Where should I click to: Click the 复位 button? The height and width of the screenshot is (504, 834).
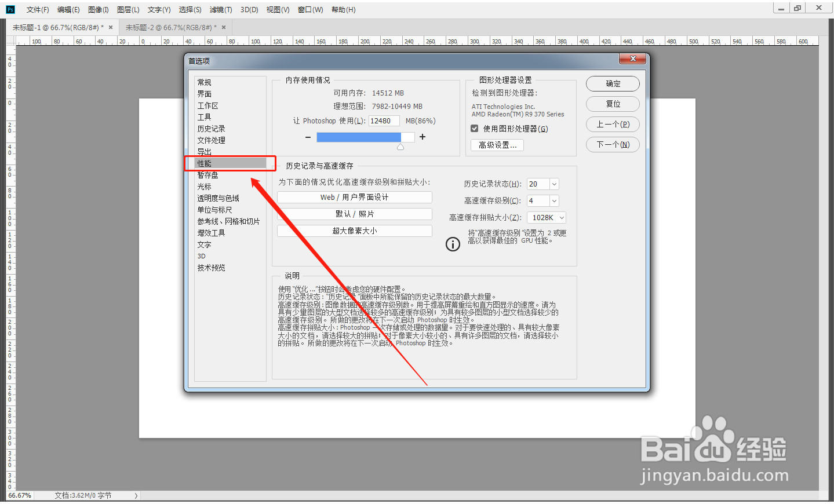(612, 104)
